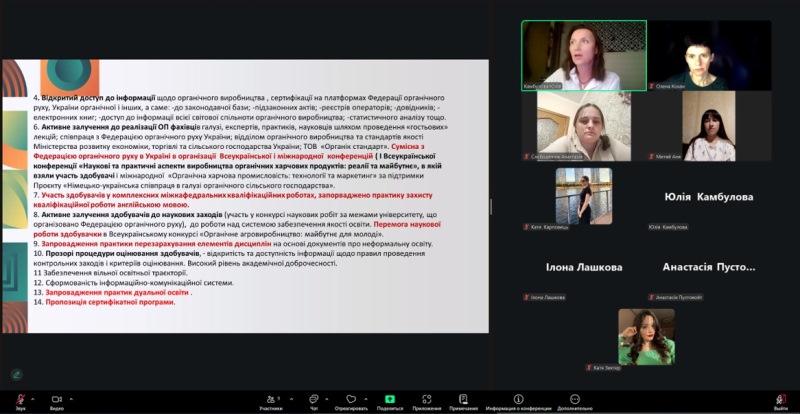Open the Участники participants panel

coord(271,402)
